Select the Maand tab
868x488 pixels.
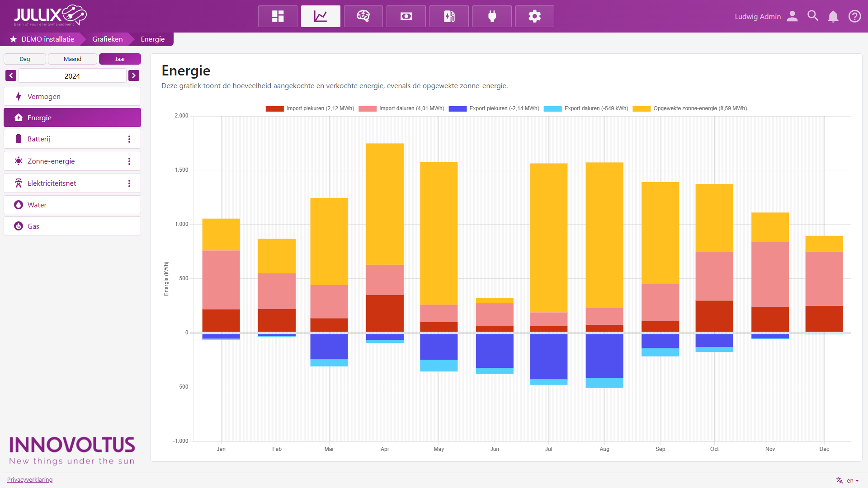(72, 59)
